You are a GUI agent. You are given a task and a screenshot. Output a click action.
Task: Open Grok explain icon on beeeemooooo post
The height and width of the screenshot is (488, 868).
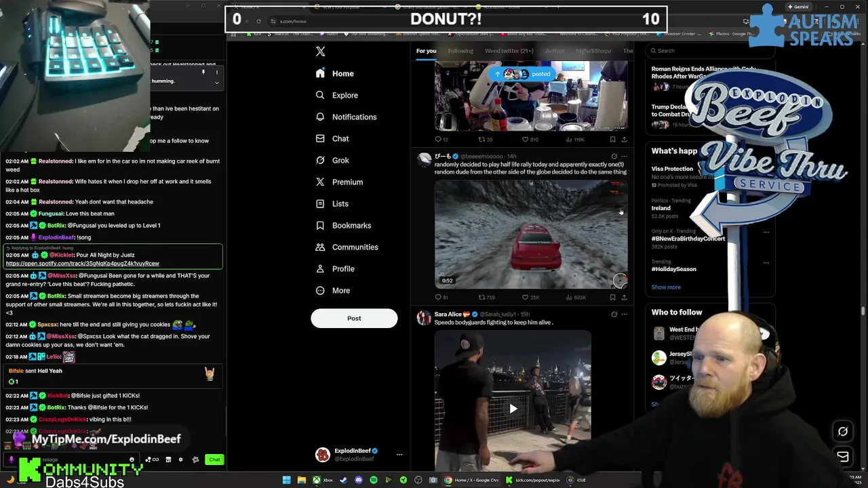click(614, 157)
